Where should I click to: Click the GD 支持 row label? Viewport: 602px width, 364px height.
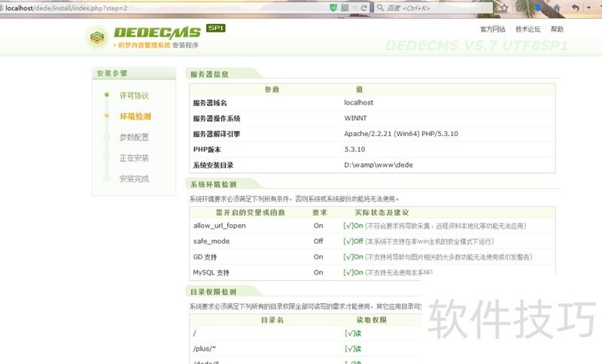tap(205, 257)
